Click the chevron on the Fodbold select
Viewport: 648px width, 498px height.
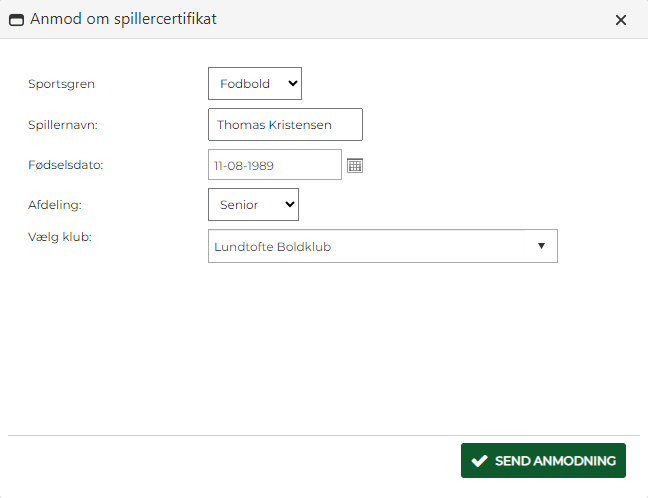pos(292,84)
